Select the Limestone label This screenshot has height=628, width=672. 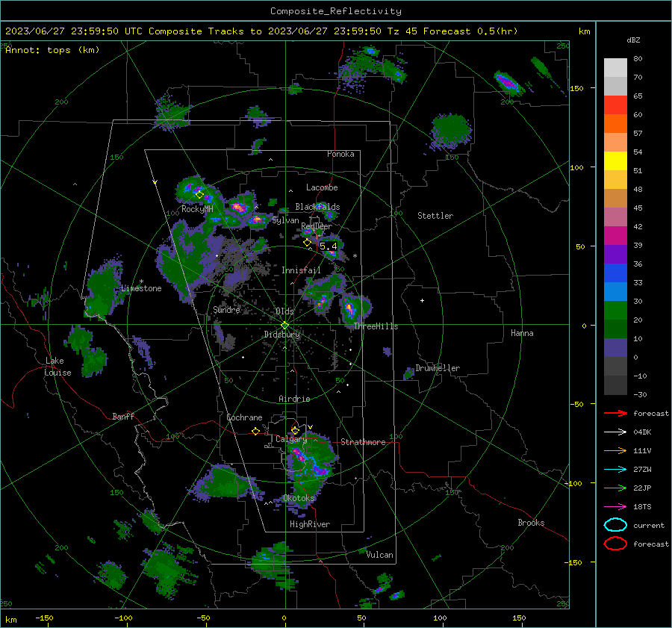(141, 288)
